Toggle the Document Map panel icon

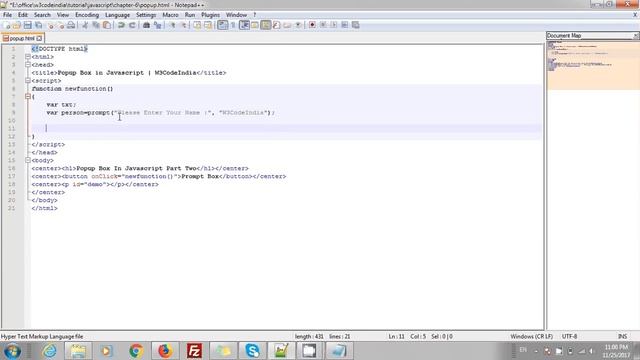coord(266,25)
